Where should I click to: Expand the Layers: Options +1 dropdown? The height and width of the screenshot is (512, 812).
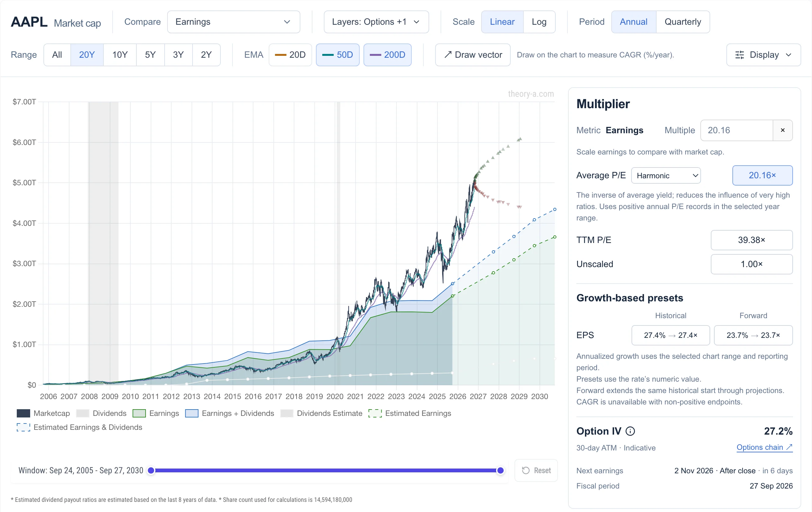coord(376,22)
